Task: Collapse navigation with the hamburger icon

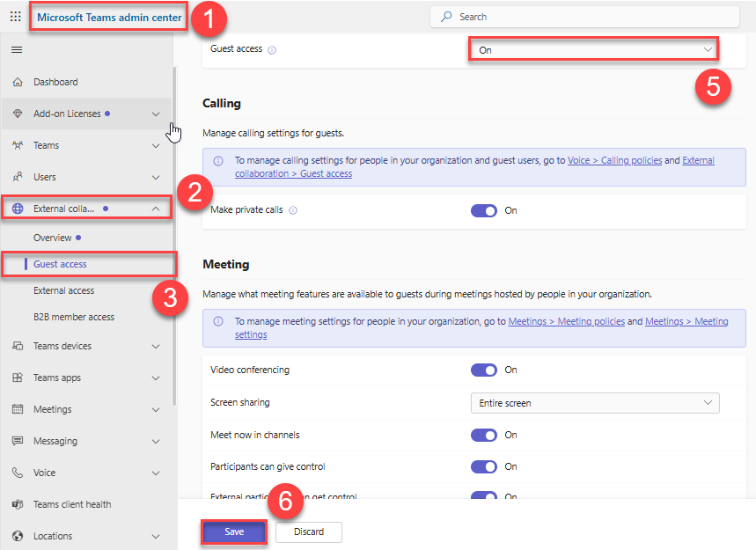Action: pos(17,49)
